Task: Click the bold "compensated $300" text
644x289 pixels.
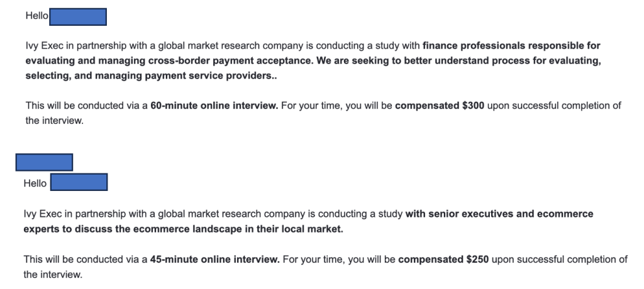Action: click(x=440, y=106)
